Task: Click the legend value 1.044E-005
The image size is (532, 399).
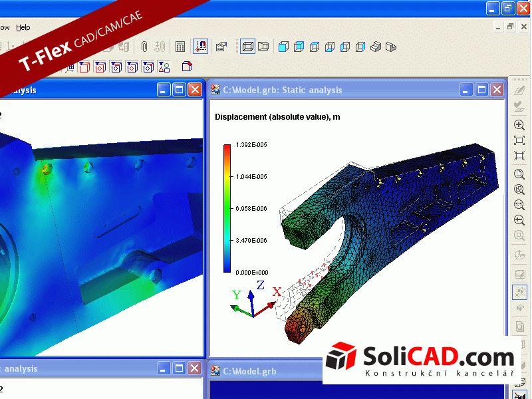Action: point(251,177)
